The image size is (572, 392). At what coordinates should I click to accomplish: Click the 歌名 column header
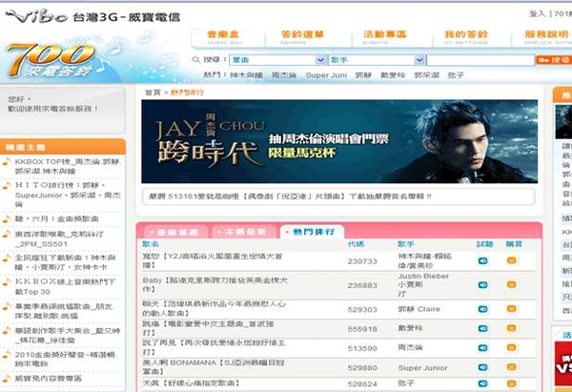coord(151,244)
